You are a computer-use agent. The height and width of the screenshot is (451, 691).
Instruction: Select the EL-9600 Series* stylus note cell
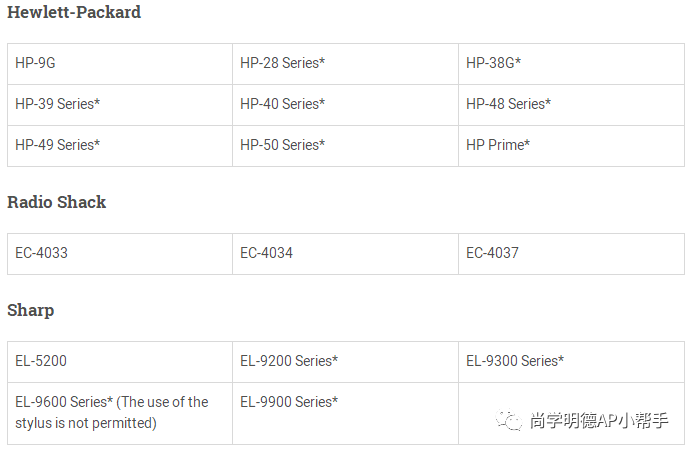(x=120, y=414)
